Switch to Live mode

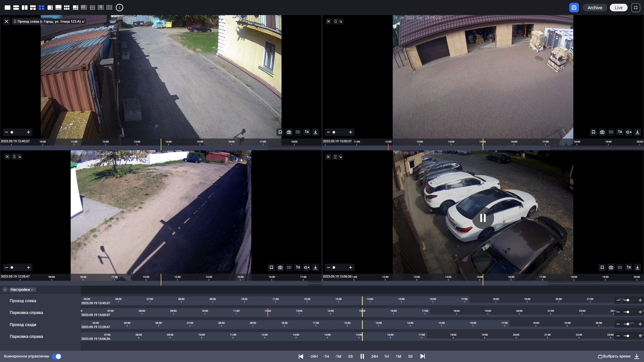[619, 8]
